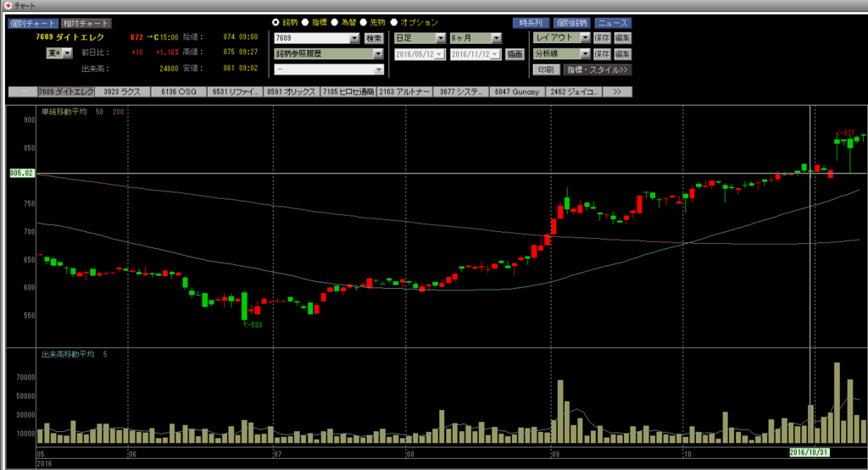Select the 為替 radio button
Viewport: 868px width, 470px height.
[334, 22]
